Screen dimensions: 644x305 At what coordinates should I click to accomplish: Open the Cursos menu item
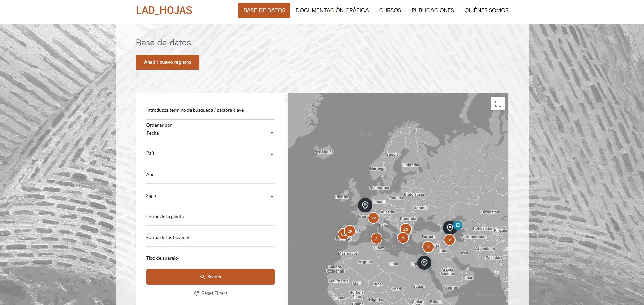390,10
